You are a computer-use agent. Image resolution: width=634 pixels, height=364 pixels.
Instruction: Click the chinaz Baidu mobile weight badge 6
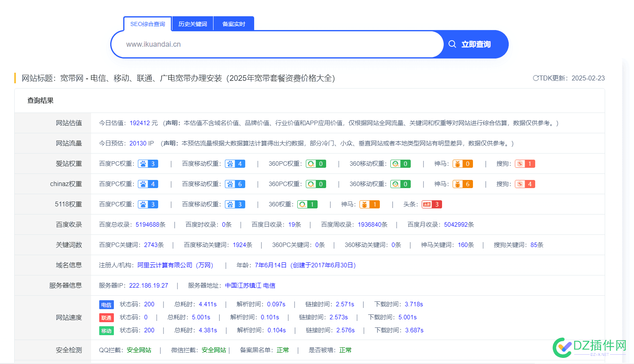235,184
